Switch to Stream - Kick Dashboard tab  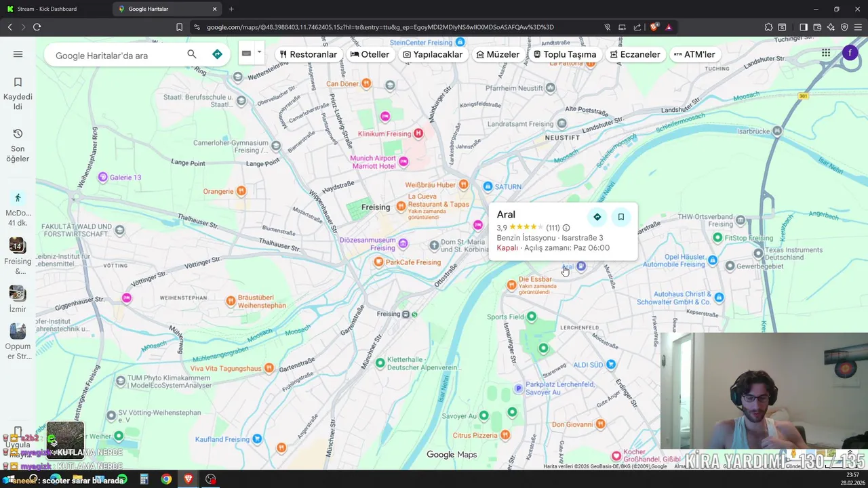pos(57,9)
